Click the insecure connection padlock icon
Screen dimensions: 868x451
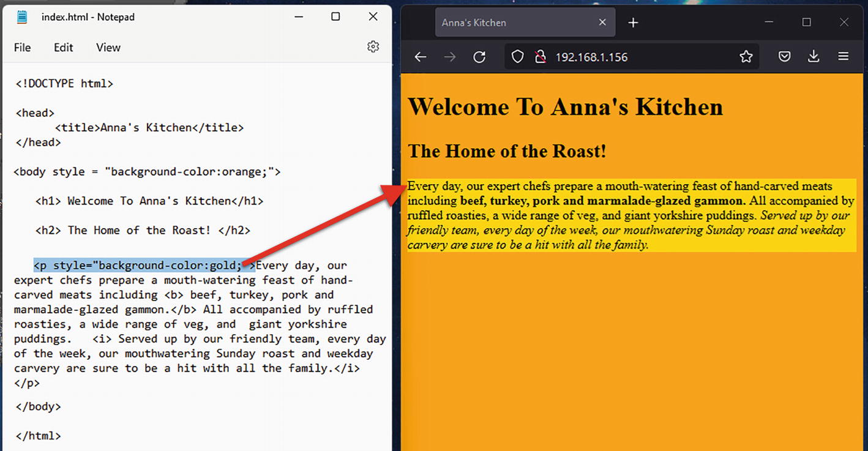pyautogui.click(x=540, y=57)
